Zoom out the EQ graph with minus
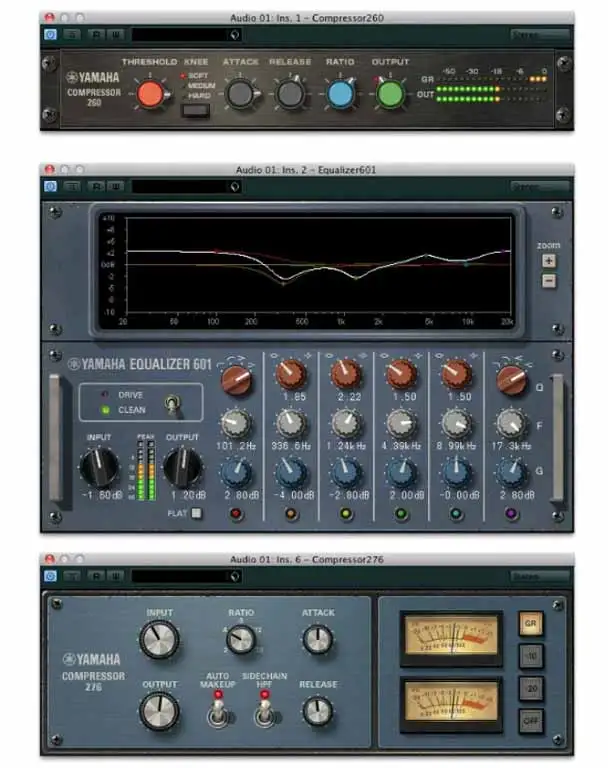Image resolution: width=608 pixels, height=768 pixels. (549, 281)
